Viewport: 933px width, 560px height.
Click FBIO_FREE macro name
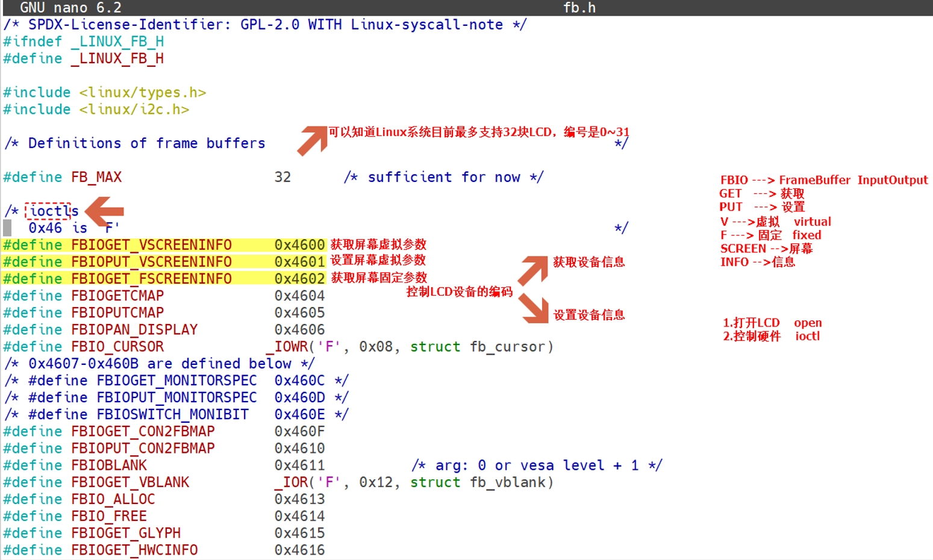[x=109, y=516]
